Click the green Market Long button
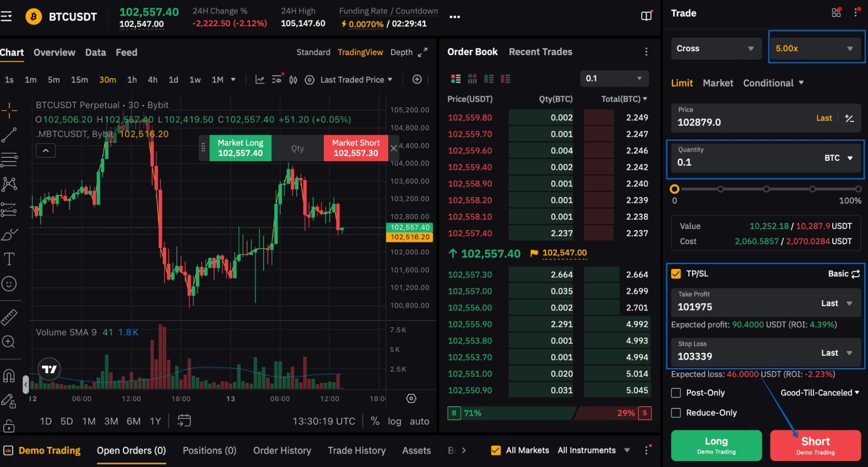 pyautogui.click(x=241, y=148)
